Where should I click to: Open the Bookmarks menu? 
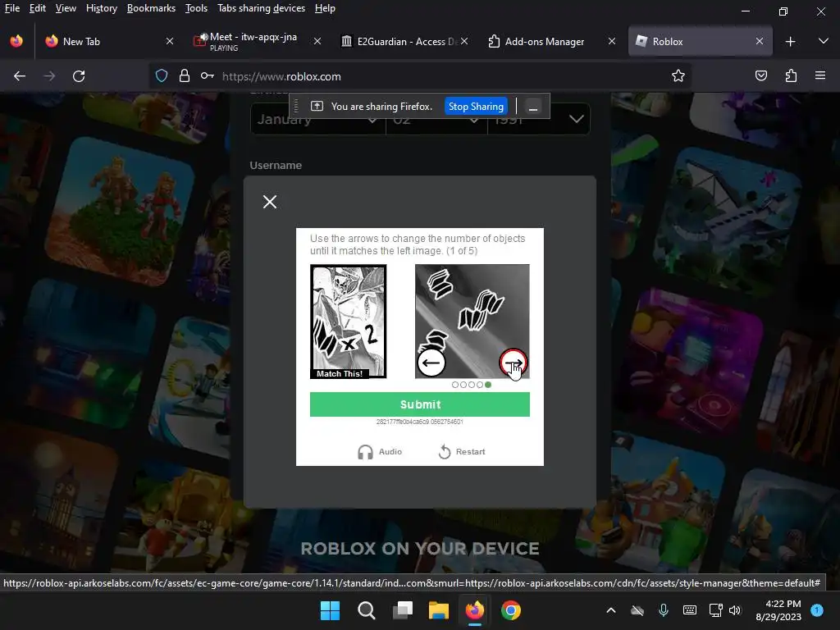pos(151,8)
